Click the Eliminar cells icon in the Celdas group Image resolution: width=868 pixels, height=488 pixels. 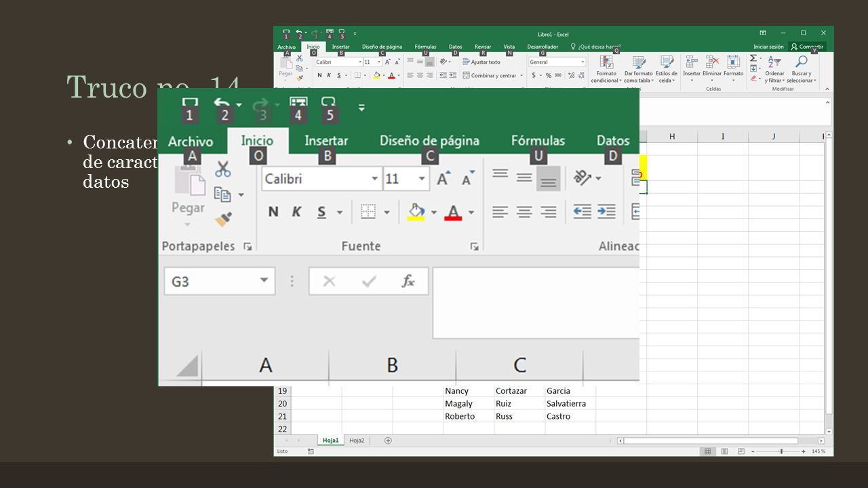[x=712, y=62]
